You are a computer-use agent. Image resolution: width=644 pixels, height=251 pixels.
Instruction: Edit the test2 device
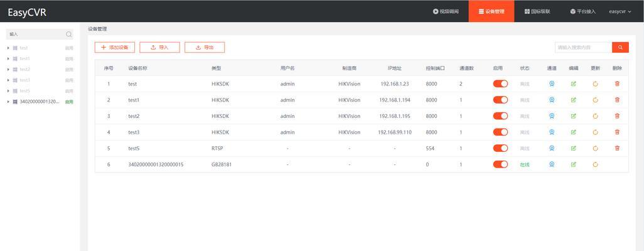click(573, 116)
